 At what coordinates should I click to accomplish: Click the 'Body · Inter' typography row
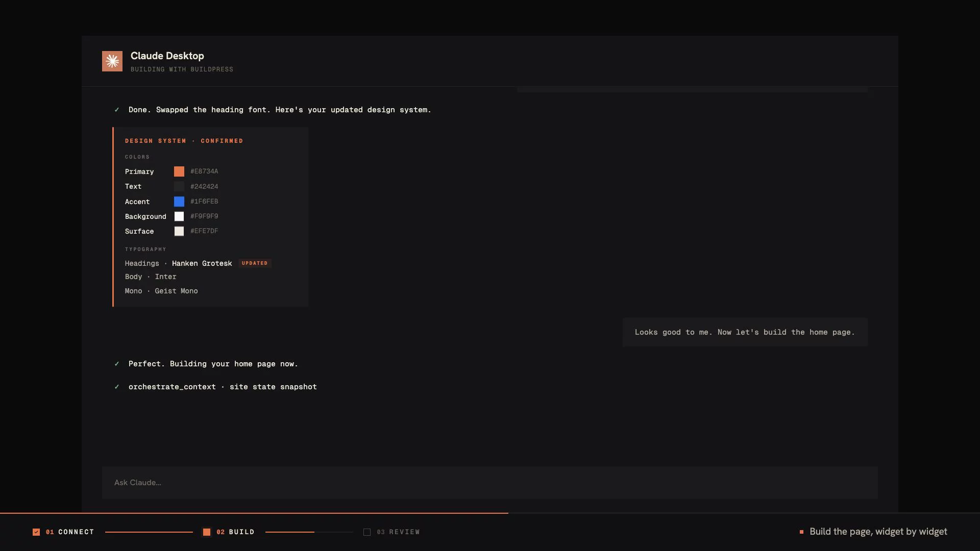click(151, 277)
